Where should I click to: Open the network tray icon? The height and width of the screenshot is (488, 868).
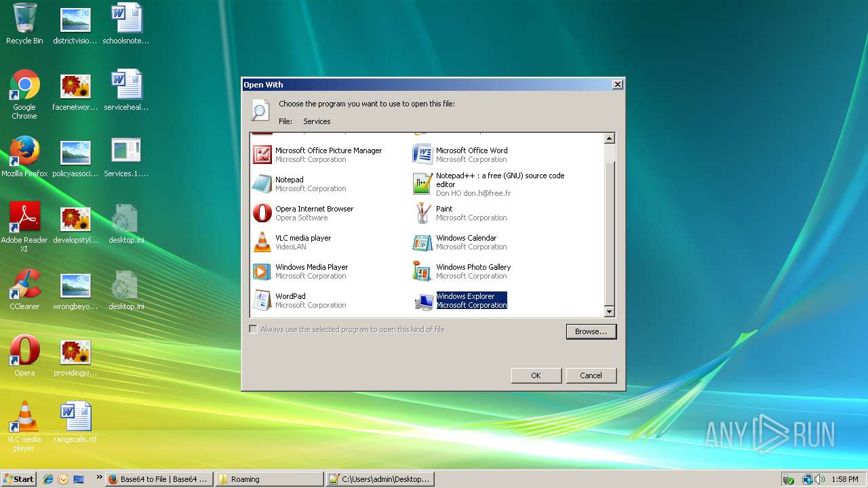coord(808,479)
